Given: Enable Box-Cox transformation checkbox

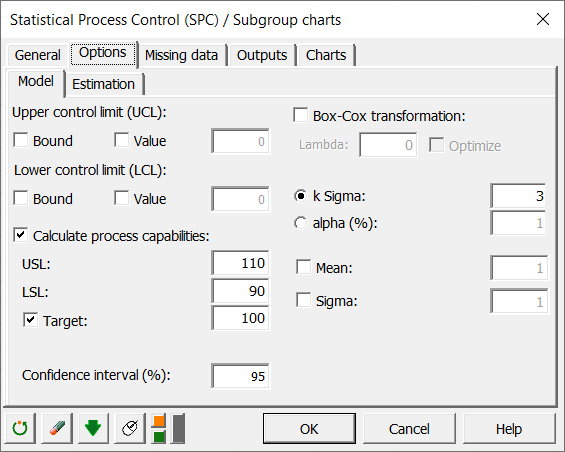Looking at the screenshot, I should (301, 115).
